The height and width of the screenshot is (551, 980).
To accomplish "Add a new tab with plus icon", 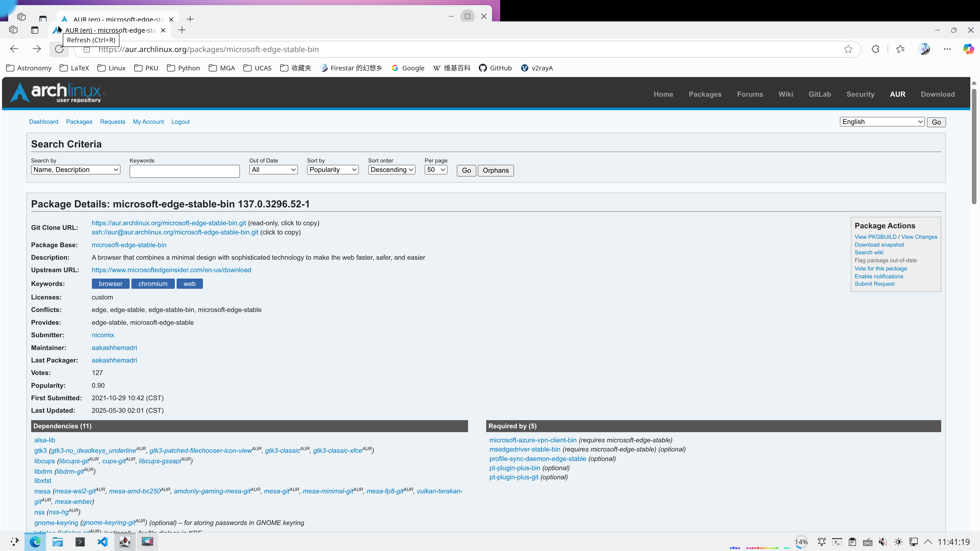I will pyautogui.click(x=182, y=30).
